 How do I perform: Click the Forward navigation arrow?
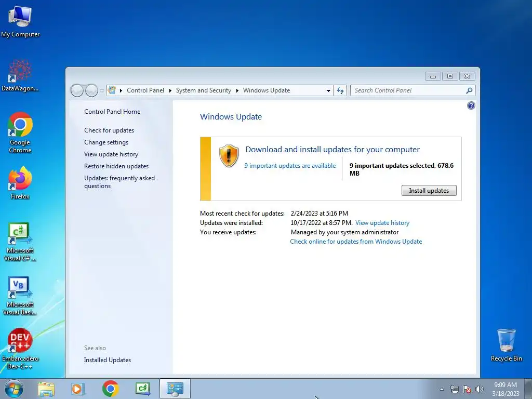(x=91, y=90)
